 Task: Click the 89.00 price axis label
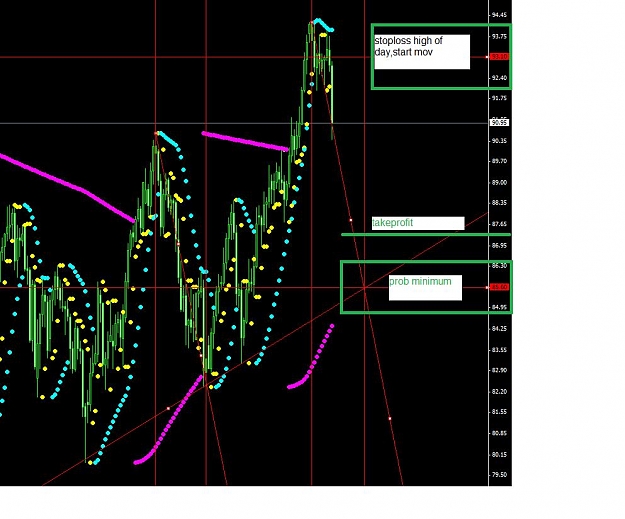[x=499, y=183]
